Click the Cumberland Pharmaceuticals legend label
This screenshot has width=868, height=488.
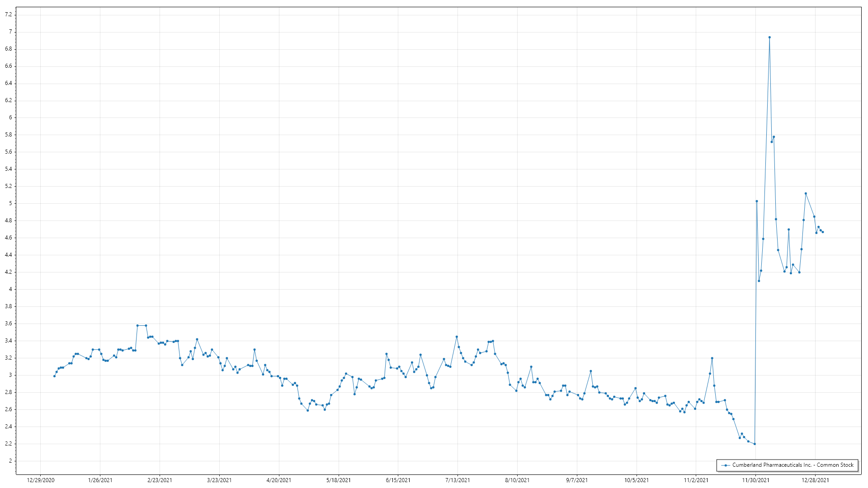[793, 465]
